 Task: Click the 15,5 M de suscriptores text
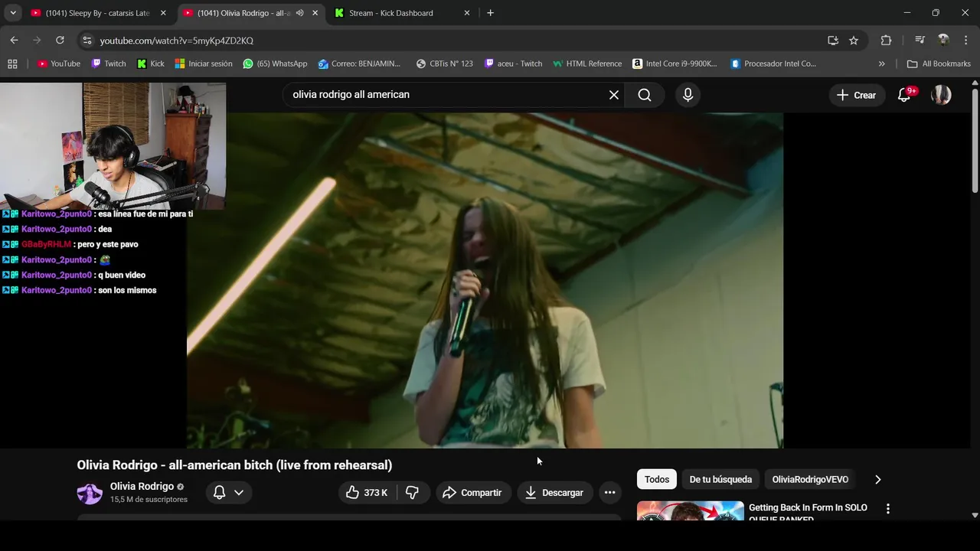[149, 500]
